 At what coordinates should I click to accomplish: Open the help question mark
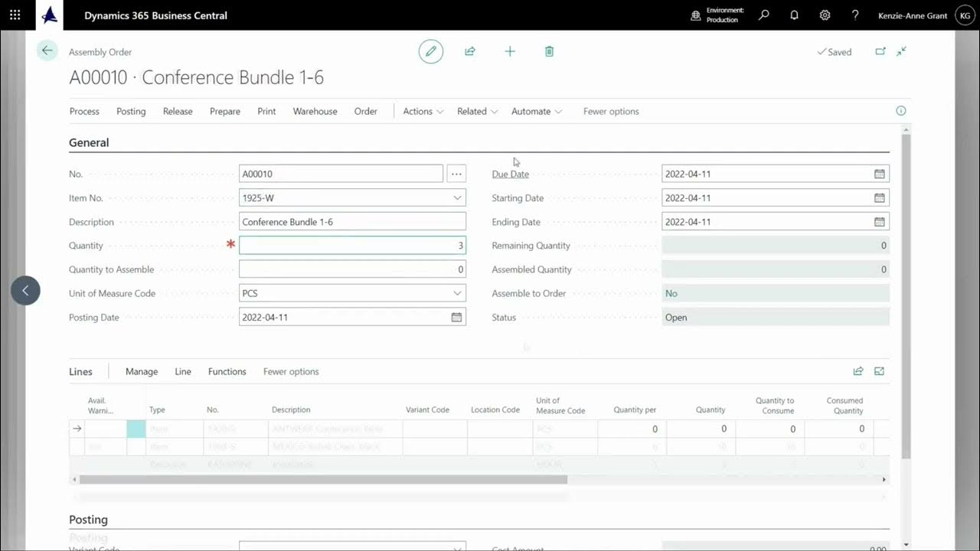(x=855, y=15)
